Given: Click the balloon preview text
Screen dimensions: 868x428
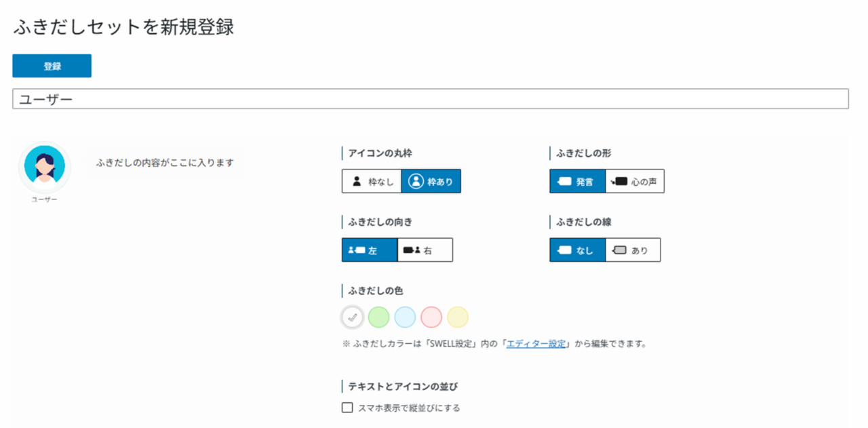Looking at the screenshot, I should [x=165, y=163].
